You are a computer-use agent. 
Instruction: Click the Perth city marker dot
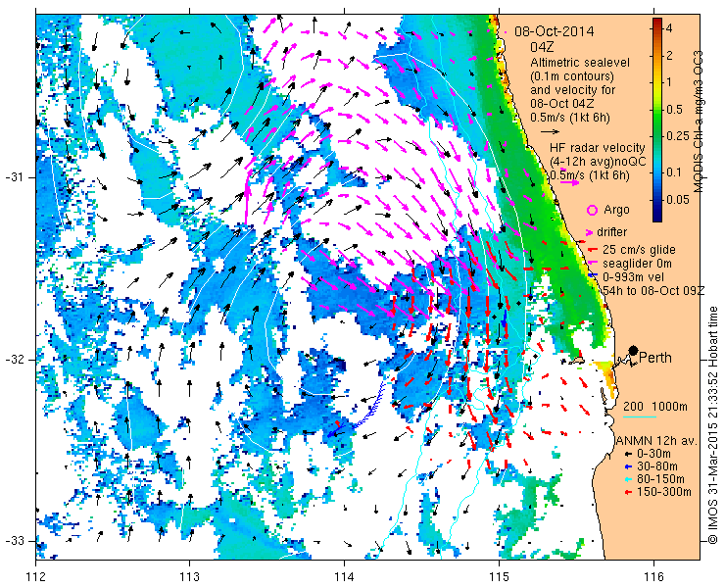coord(634,351)
